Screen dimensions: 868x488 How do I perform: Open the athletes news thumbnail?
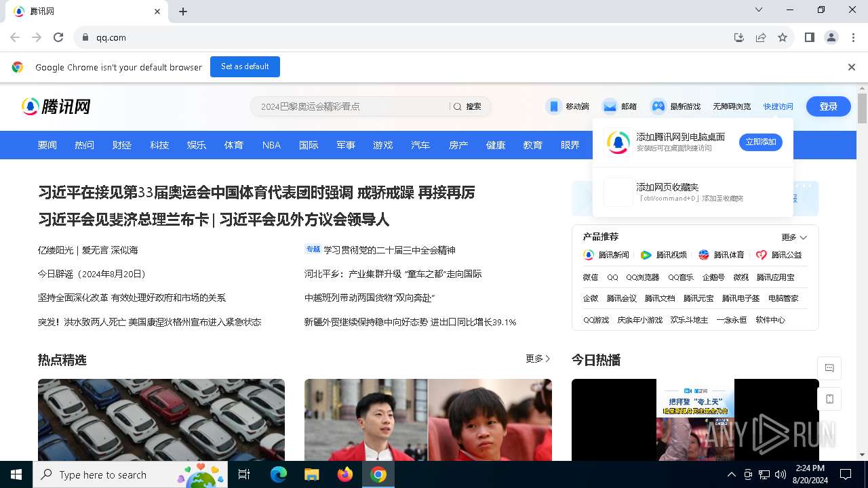[428, 420]
